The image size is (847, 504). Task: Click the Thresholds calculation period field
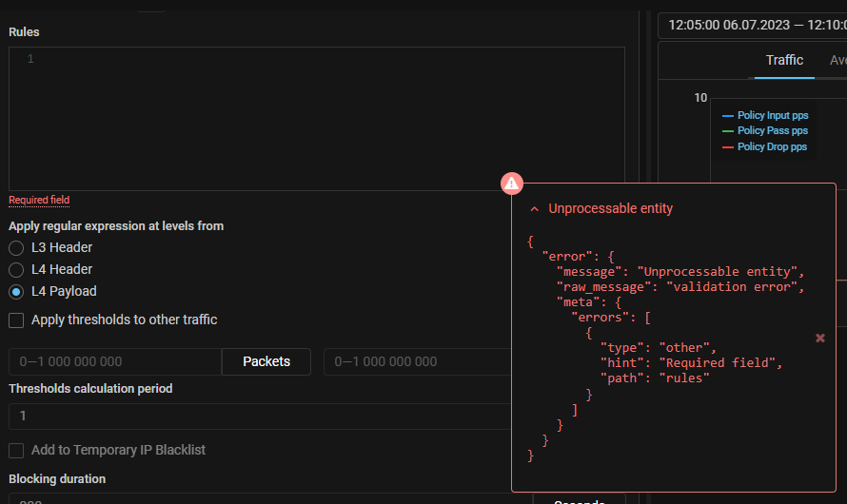(257, 417)
